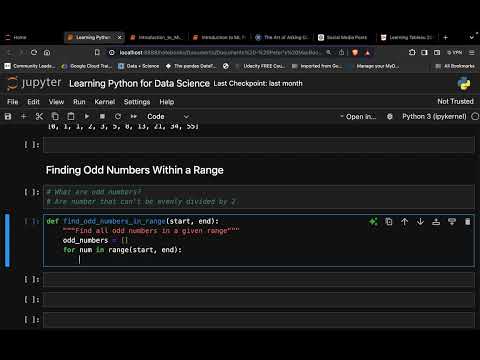This screenshot has width=480, height=360.
Task: Open the Google Cloud bookmark
Action: [x=87, y=66]
